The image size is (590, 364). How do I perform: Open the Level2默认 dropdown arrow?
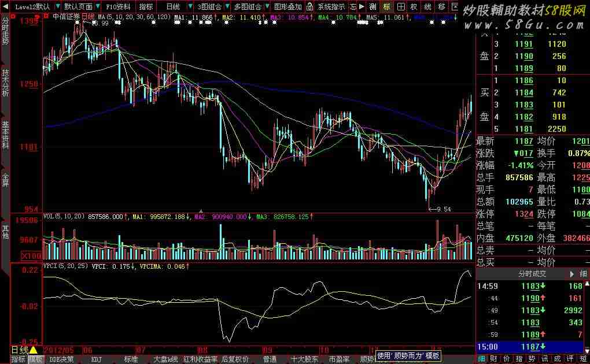pyautogui.click(x=58, y=6)
